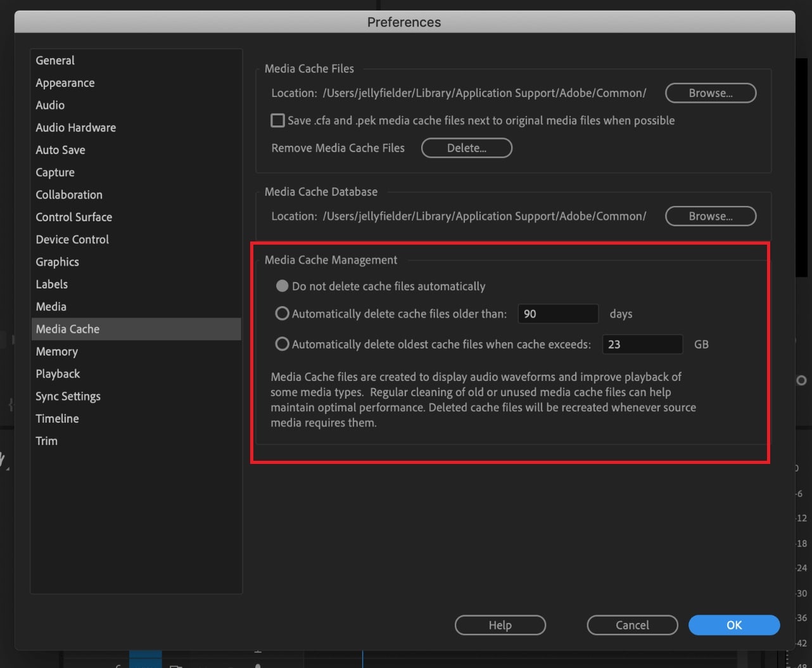Image resolution: width=812 pixels, height=668 pixels.
Task: Browse for Media Cache Files location
Action: (711, 93)
